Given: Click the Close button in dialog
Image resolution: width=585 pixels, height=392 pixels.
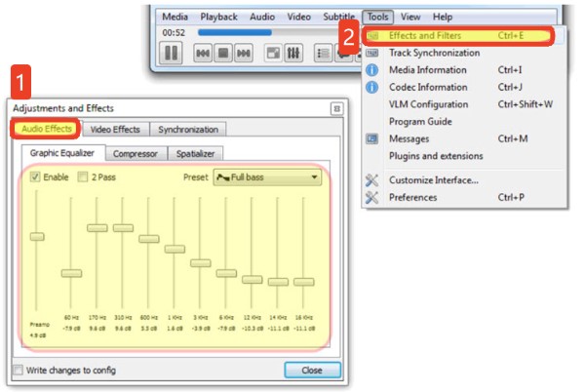Looking at the screenshot, I should [x=312, y=370].
